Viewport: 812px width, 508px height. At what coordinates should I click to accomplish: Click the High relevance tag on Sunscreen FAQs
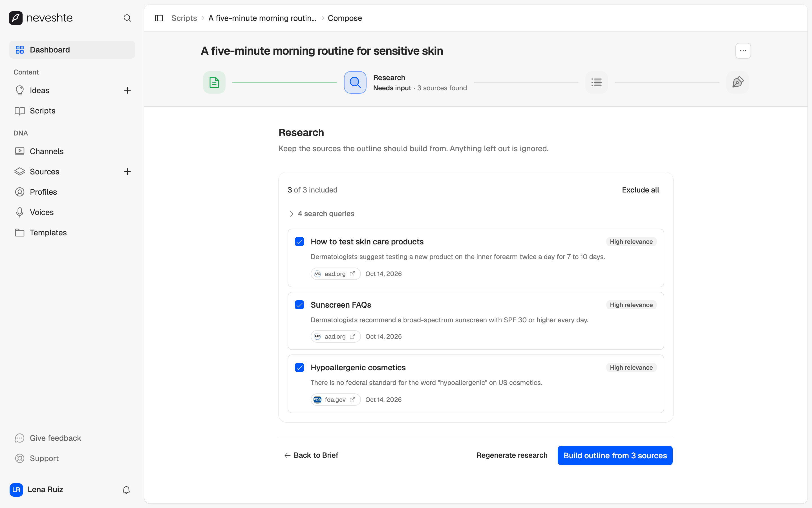pyautogui.click(x=631, y=305)
